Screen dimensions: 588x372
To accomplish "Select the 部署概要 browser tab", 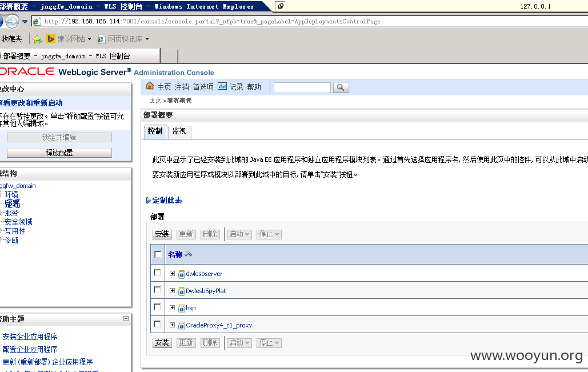I will point(80,56).
